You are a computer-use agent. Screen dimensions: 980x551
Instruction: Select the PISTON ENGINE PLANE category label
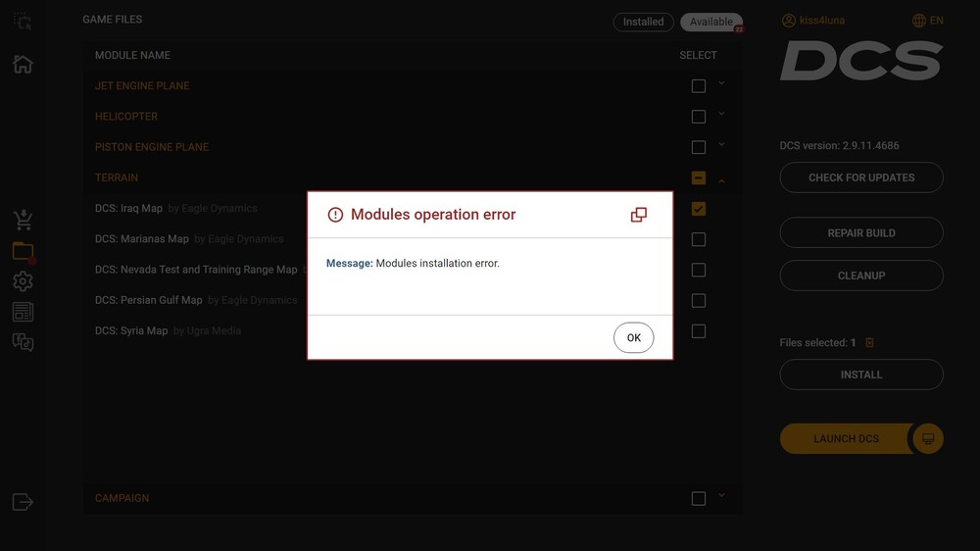pos(152,147)
